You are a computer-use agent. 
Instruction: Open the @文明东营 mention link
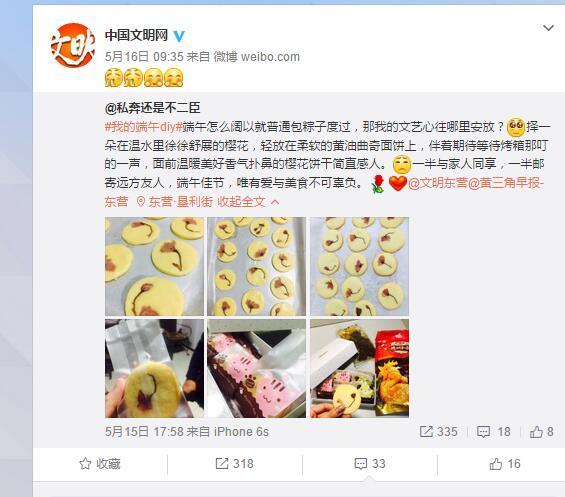437,183
